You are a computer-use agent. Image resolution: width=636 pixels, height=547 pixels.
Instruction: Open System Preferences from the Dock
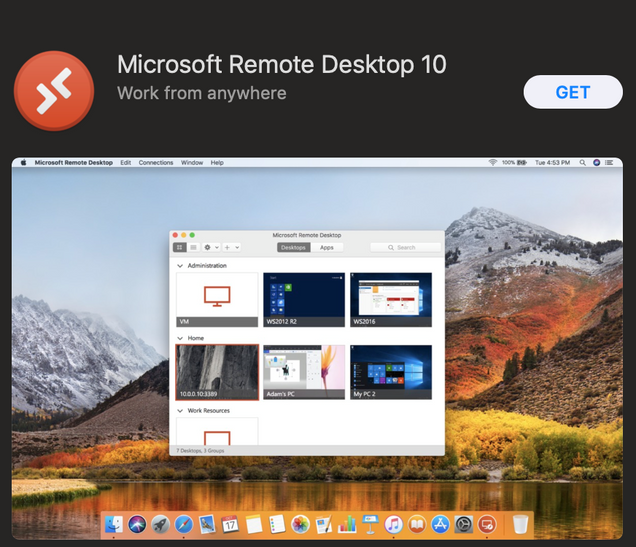tap(464, 525)
